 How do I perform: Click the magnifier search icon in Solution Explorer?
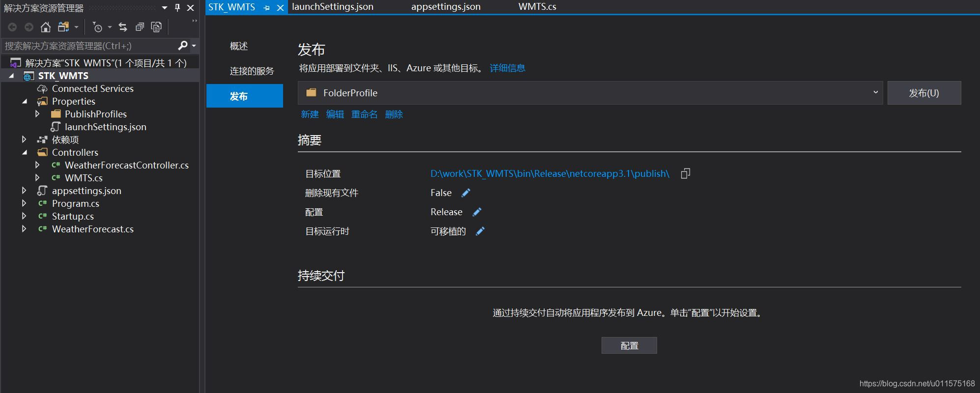click(182, 46)
